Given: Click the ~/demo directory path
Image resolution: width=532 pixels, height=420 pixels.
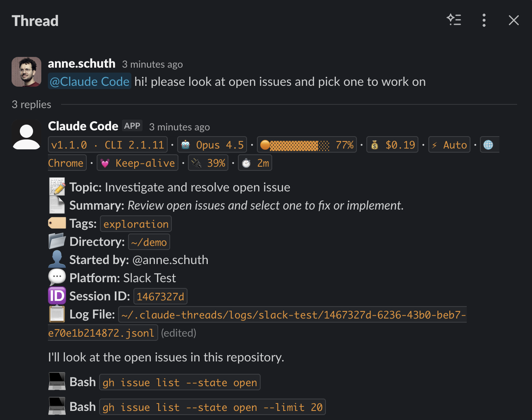Looking at the screenshot, I should pyautogui.click(x=149, y=242).
